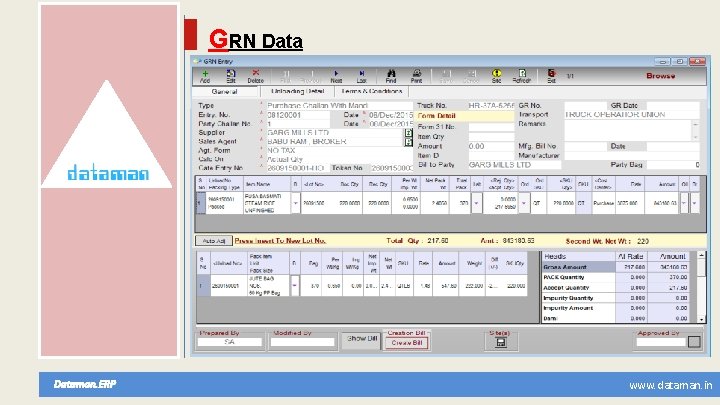This screenshot has height=405, width=720.
Task: Open the second-to-last dropdown in item row
Action: coord(684,203)
